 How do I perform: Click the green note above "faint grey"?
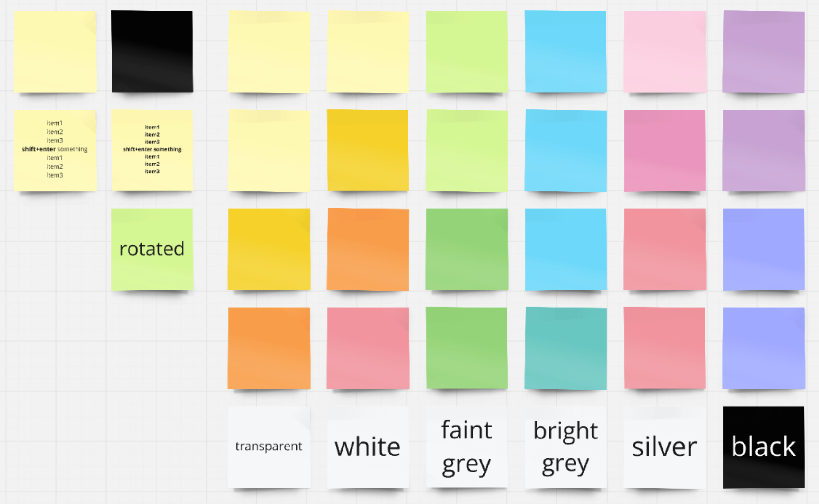466,348
